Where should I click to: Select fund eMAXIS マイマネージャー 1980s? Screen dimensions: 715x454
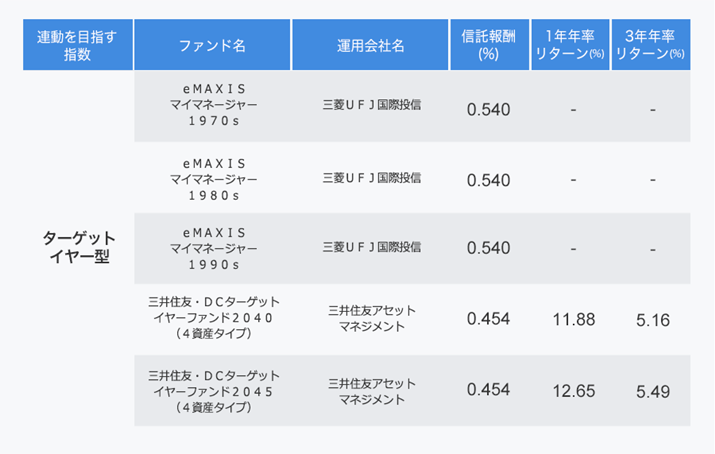213,179
